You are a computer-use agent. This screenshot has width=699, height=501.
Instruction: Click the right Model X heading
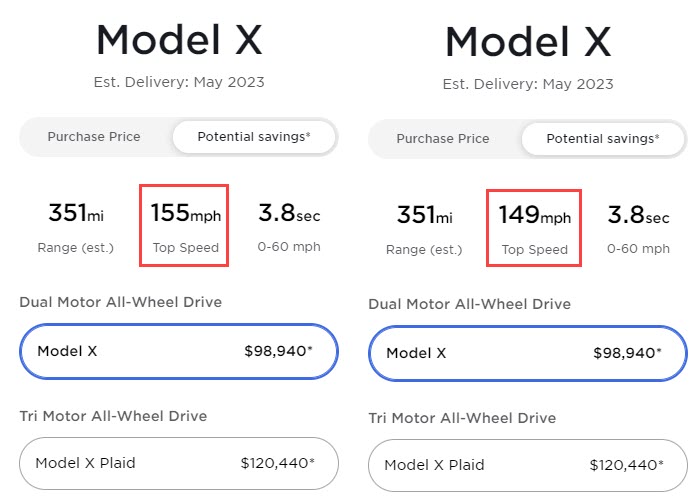click(528, 42)
